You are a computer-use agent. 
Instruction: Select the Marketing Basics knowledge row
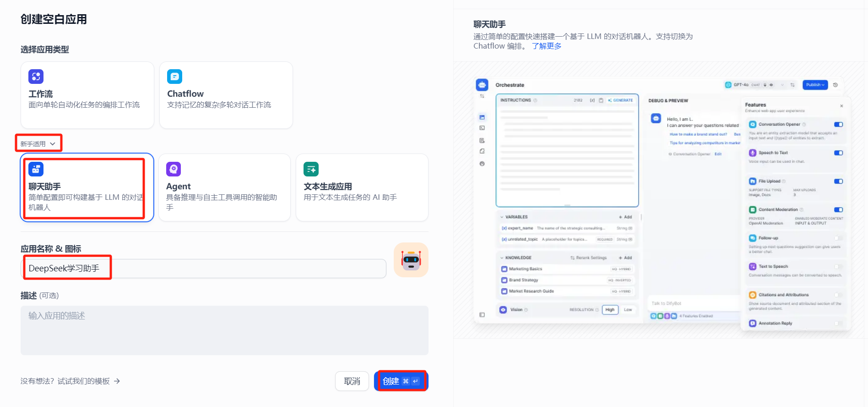[x=567, y=269]
